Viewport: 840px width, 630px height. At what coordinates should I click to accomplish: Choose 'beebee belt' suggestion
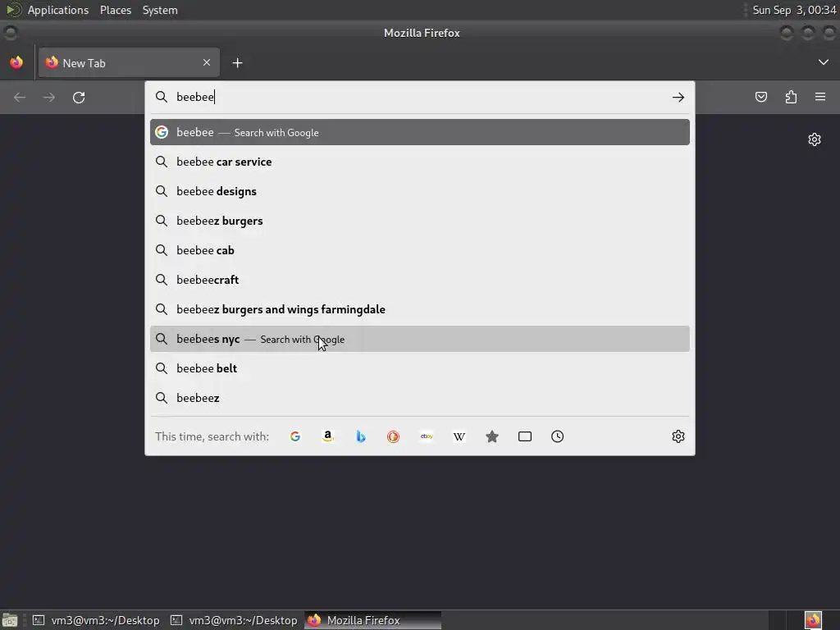pos(420,368)
